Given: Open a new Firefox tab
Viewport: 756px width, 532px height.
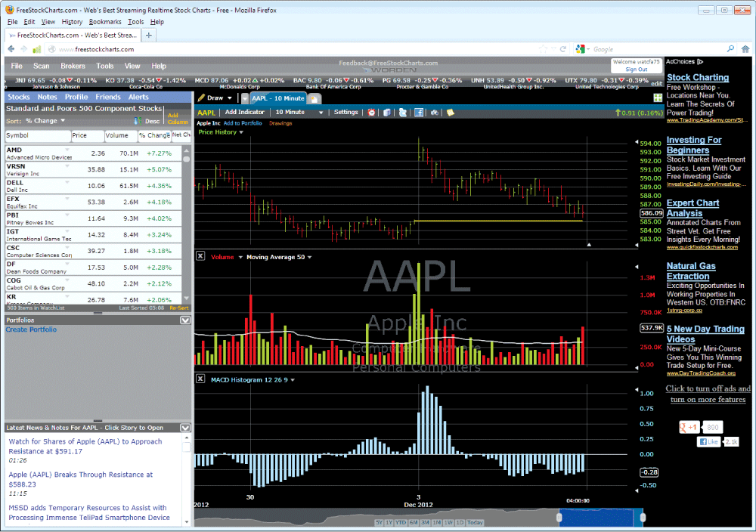Looking at the screenshot, I should coord(148,36).
